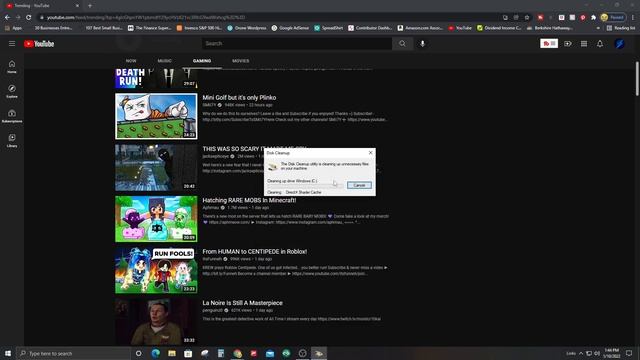Click RUN FOOLS Roblox thumbnail
This screenshot has width=640, height=360.
156,270
